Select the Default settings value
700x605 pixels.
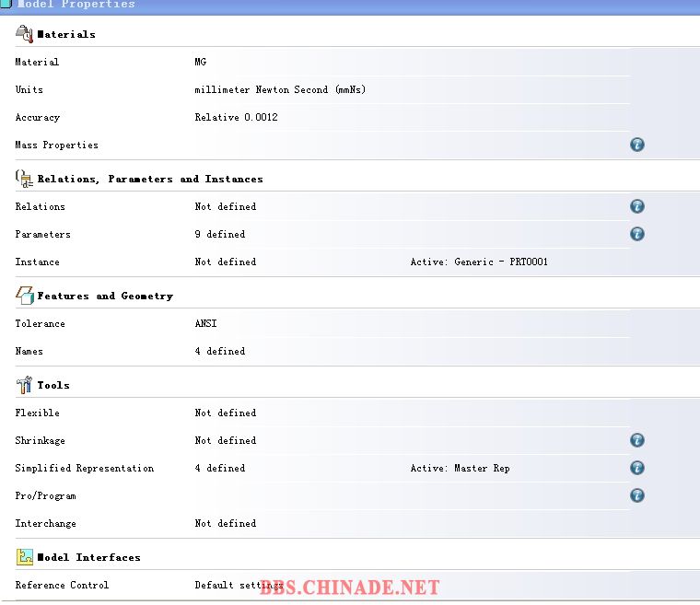click(239, 586)
